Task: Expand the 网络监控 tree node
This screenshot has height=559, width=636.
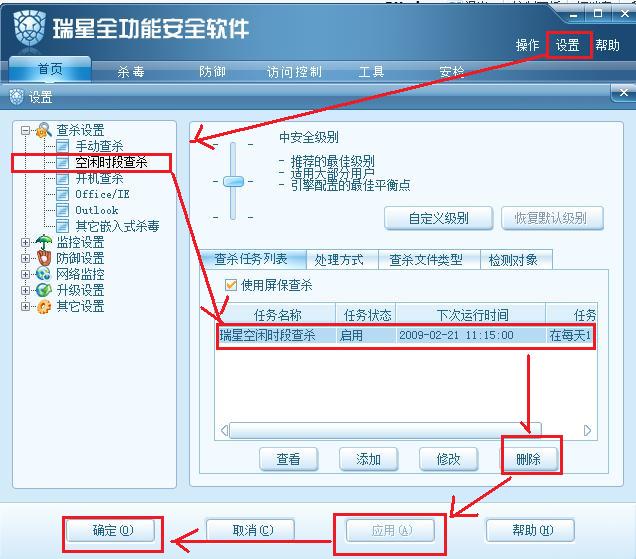Action: pos(26,274)
